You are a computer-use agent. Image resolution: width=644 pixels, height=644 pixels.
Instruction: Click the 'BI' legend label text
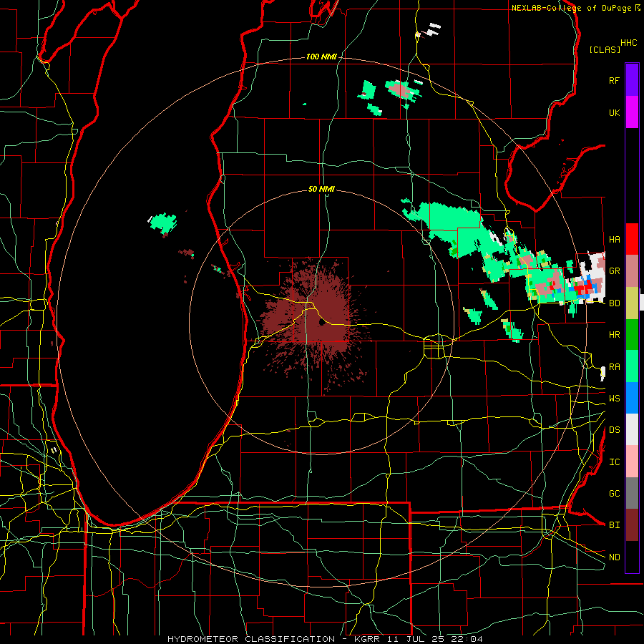tap(615, 525)
